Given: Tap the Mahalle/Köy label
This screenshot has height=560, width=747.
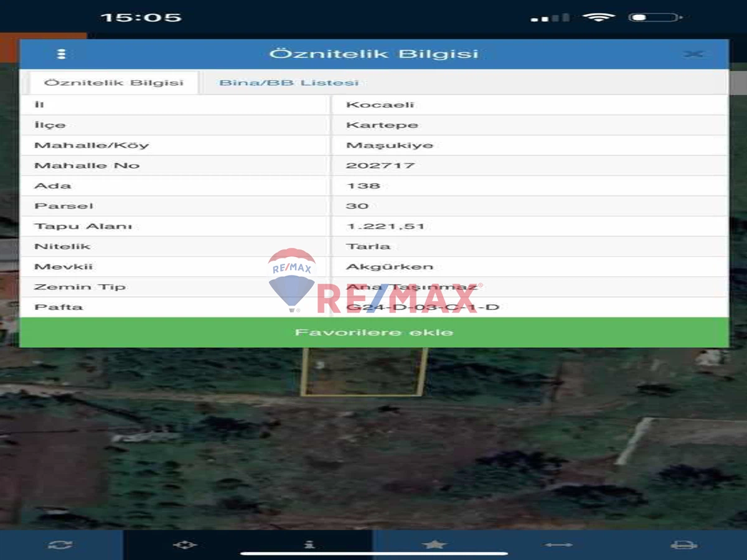Looking at the screenshot, I should point(92,145).
